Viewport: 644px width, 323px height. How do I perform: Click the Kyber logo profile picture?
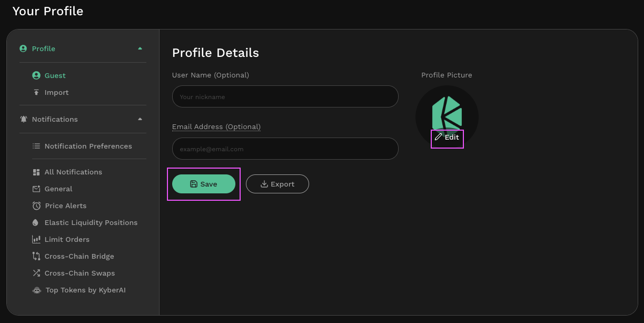447,112
